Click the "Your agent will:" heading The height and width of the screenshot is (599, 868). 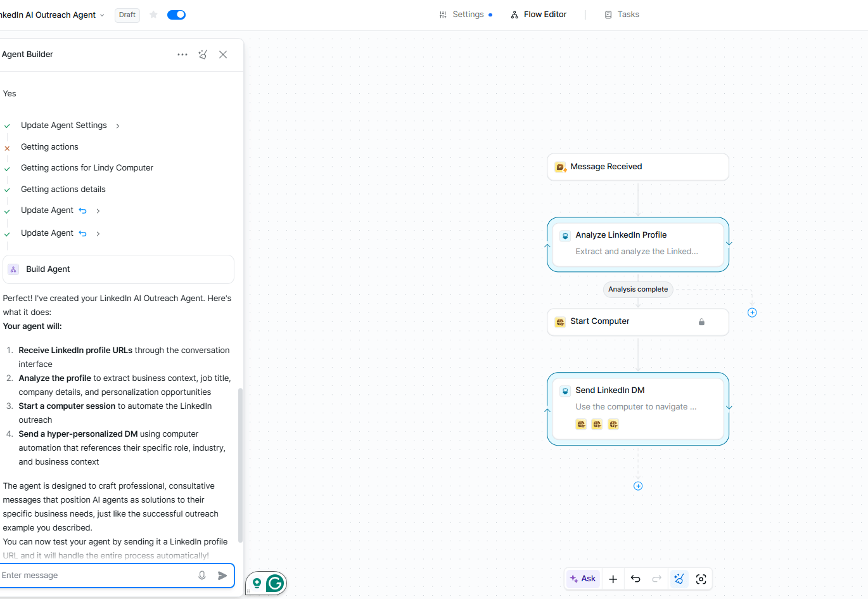(x=32, y=326)
